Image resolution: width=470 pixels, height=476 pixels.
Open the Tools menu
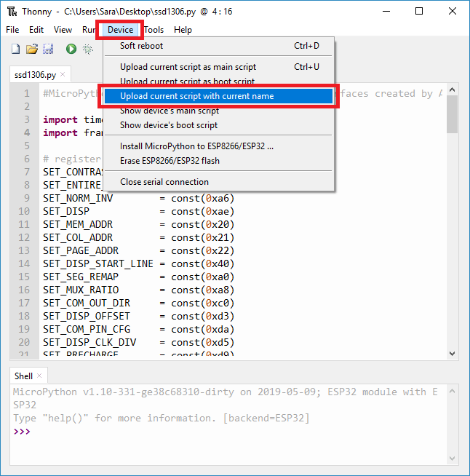(x=154, y=30)
